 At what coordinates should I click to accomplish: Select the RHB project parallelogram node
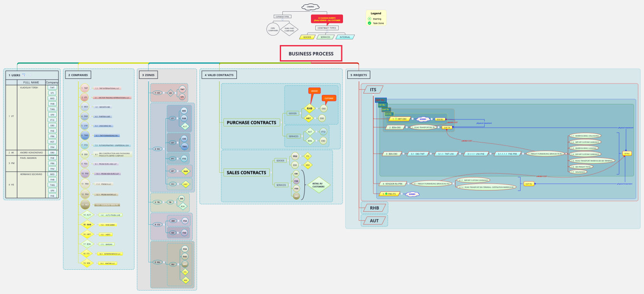point(375,207)
